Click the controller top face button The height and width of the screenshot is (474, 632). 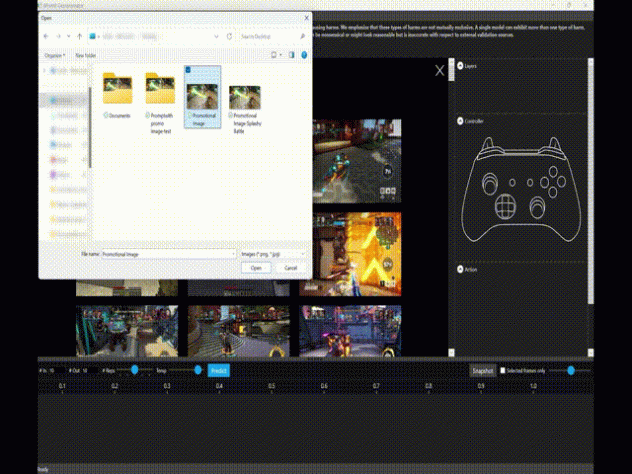553,172
